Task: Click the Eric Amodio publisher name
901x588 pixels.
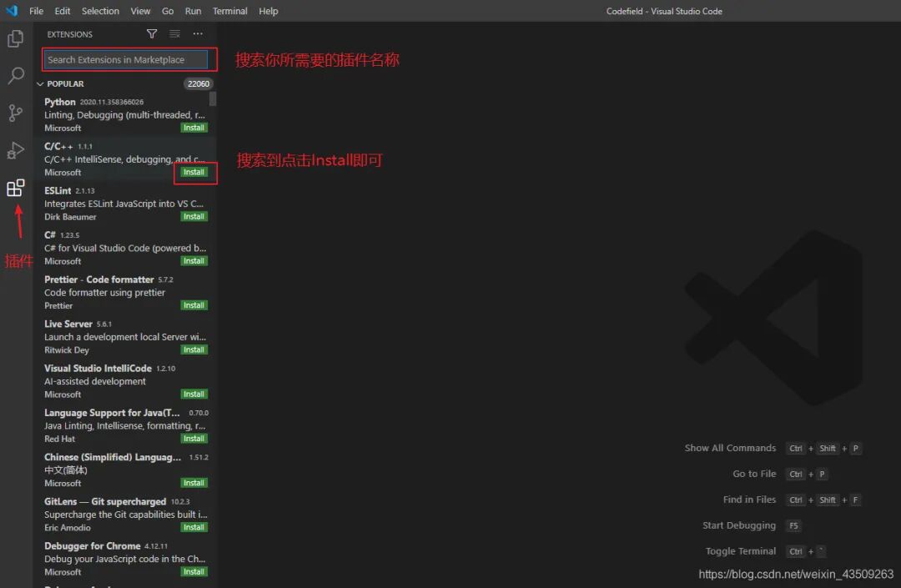Action: [68, 527]
